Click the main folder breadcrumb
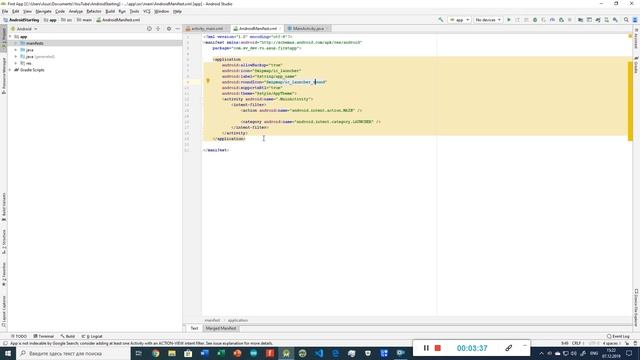This screenshot has width=640, height=360. [x=84, y=20]
